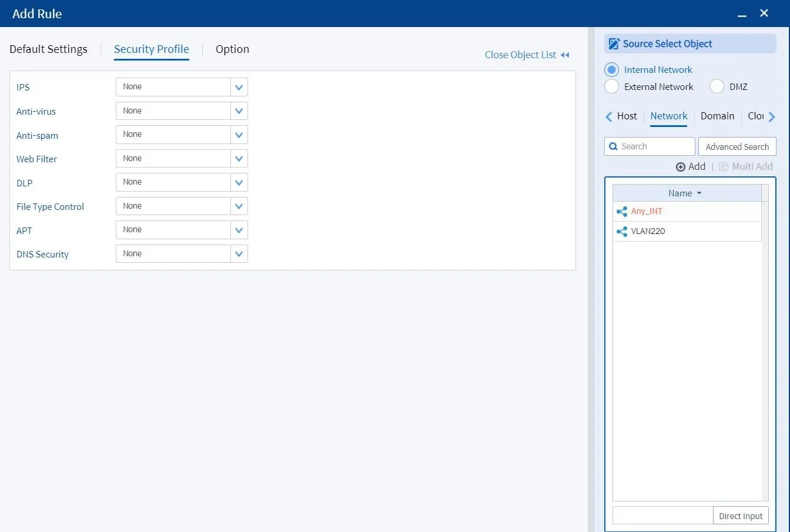This screenshot has height=532, width=790.
Task: Click the Multi Add button
Action: [x=746, y=167]
